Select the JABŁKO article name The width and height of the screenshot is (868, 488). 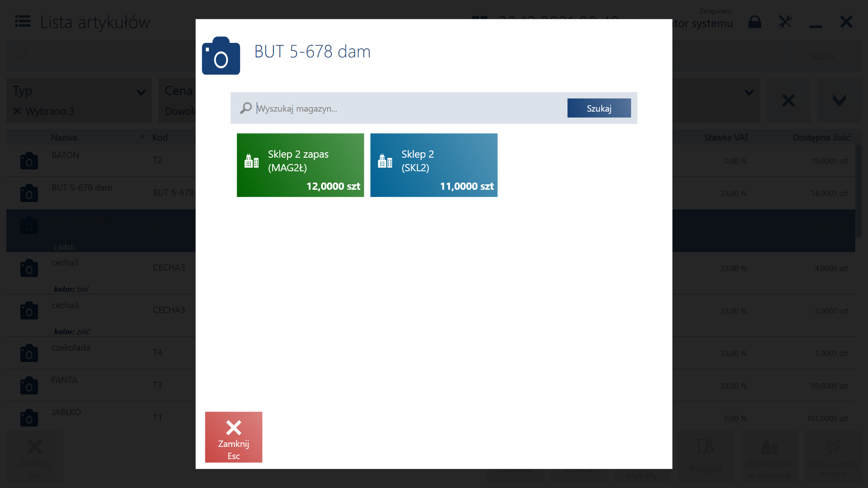click(66, 412)
